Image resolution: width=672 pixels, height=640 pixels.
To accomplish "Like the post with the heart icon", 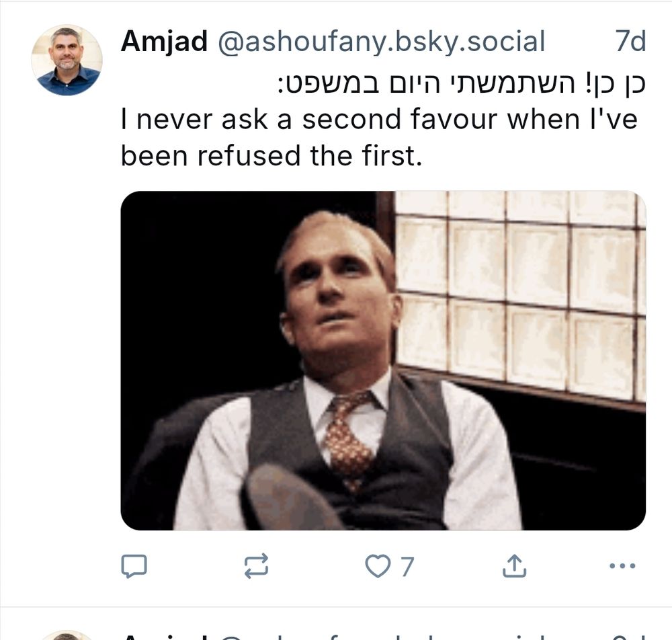I will tap(377, 567).
